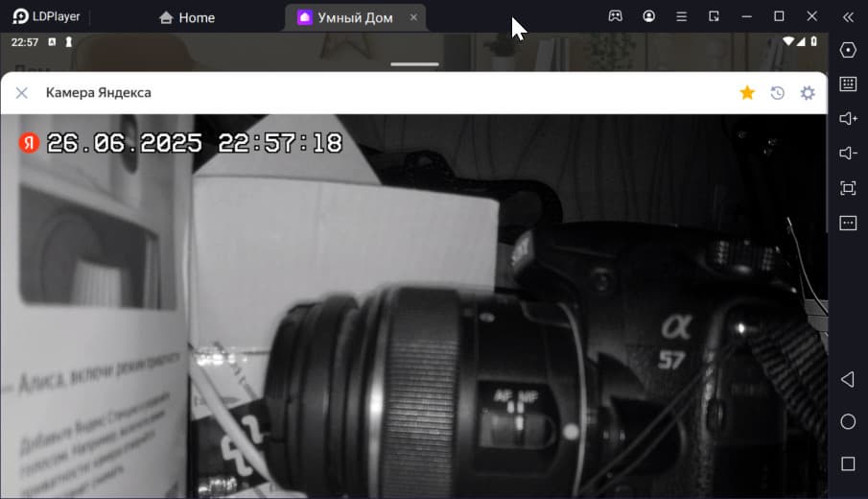Open the camera recording history
The height and width of the screenshot is (499, 868).
(x=778, y=93)
